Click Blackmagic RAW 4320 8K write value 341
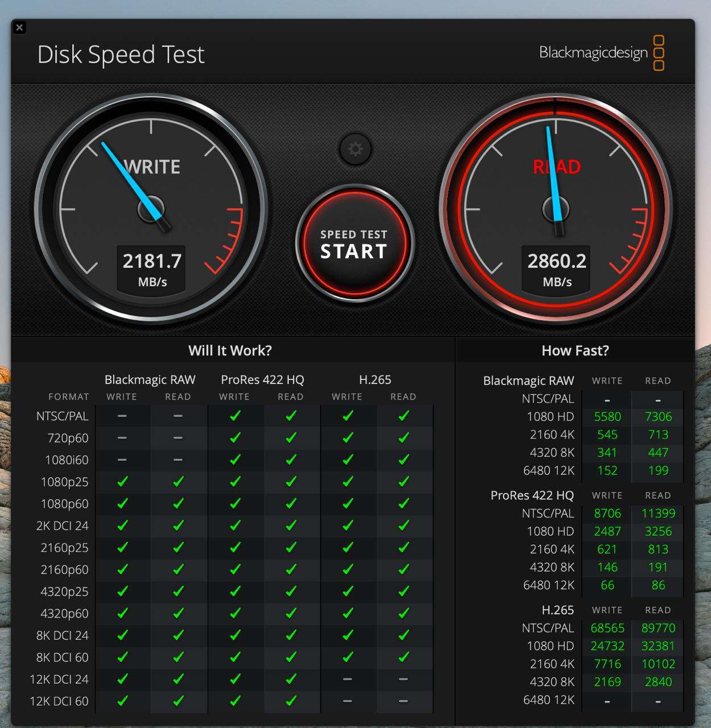Screen dimensions: 711x728 [607, 452]
